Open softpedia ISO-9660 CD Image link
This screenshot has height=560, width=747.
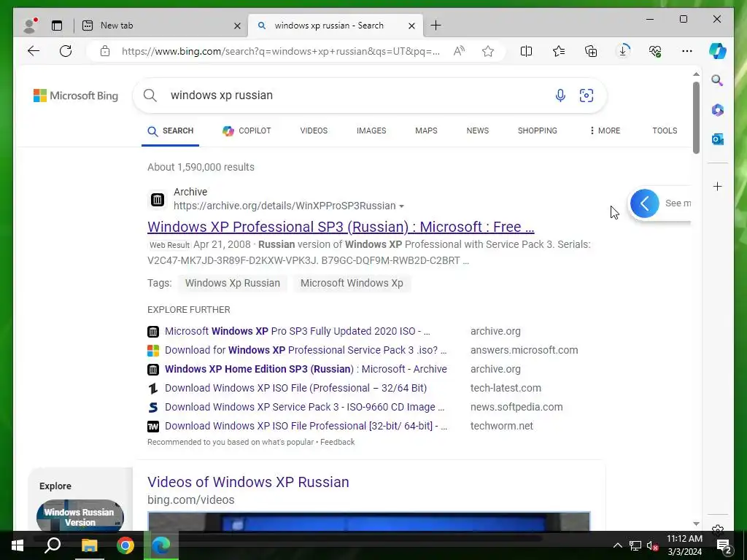click(x=304, y=408)
